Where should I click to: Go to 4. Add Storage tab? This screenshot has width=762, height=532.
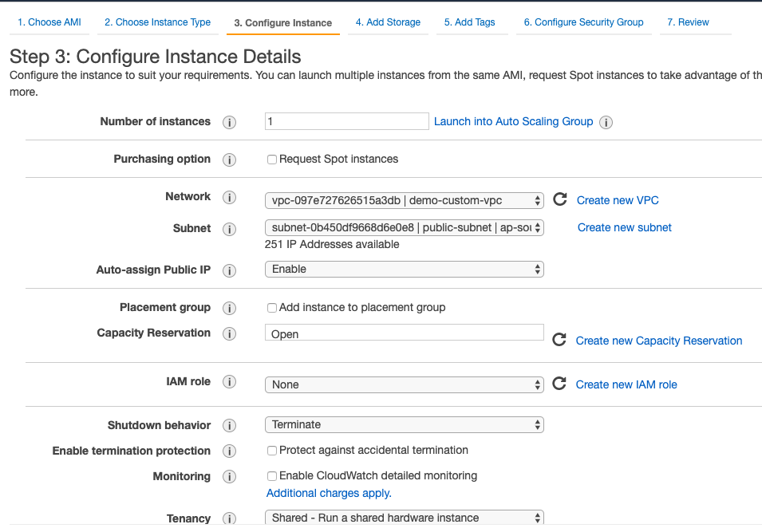(x=388, y=22)
